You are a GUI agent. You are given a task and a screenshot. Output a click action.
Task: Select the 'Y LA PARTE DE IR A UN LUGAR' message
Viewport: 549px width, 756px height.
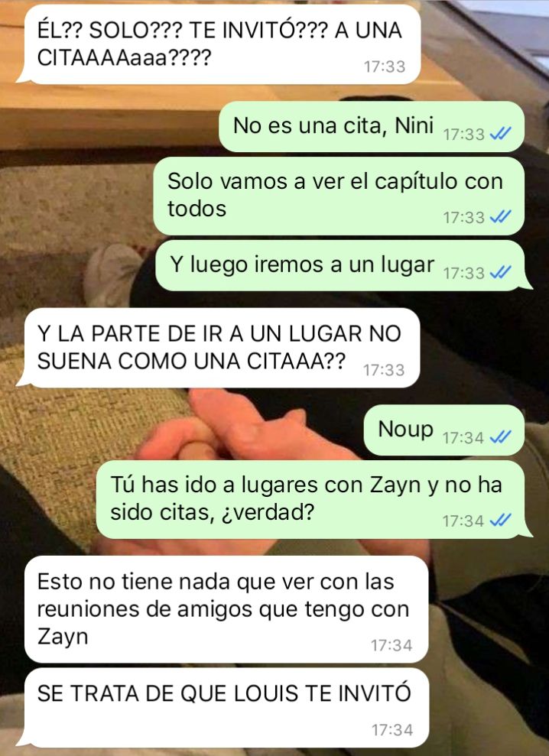pos(218,348)
